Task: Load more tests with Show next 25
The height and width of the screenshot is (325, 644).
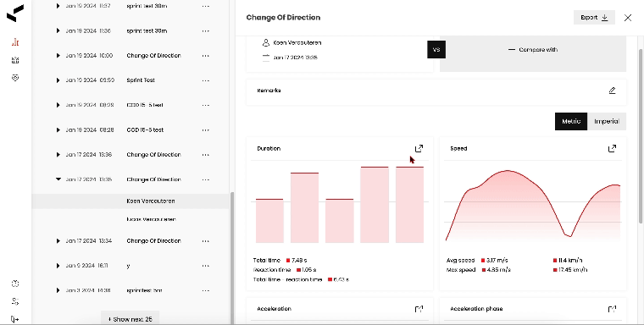Action: [x=130, y=319]
